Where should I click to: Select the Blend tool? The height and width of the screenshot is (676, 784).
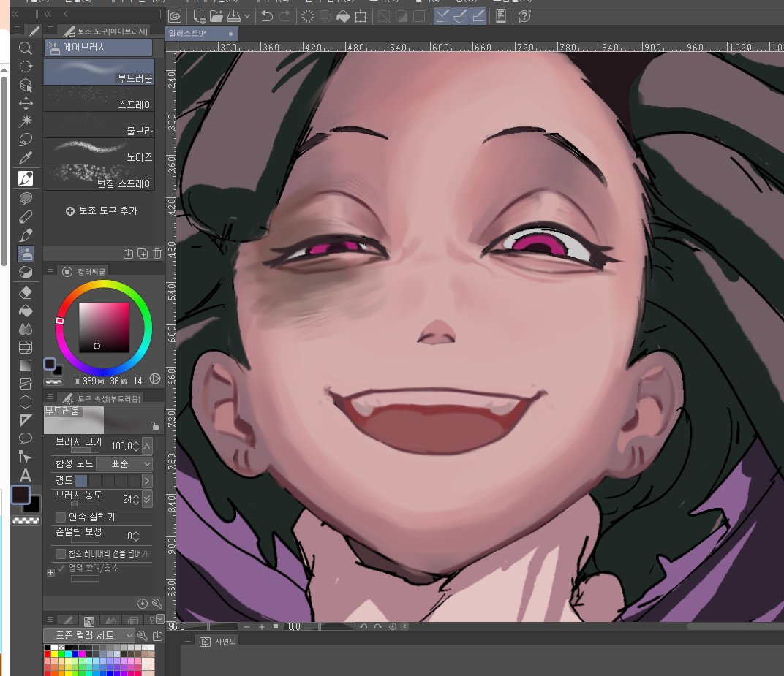(x=26, y=329)
